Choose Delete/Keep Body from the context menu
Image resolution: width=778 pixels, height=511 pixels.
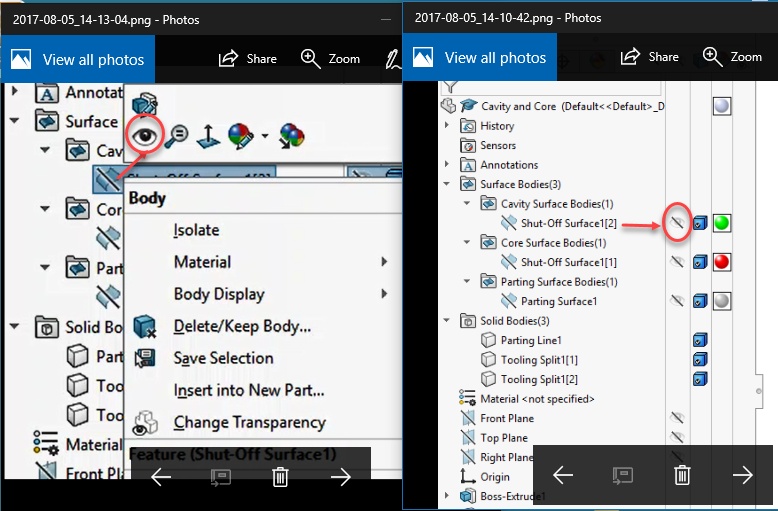pos(242,326)
